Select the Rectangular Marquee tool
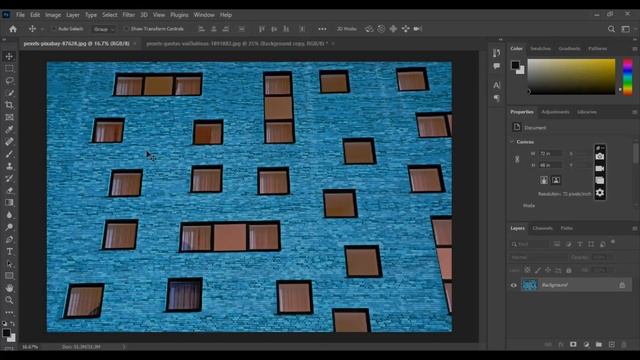Image resolution: width=640 pixels, height=360 pixels. tap(9, 69)
